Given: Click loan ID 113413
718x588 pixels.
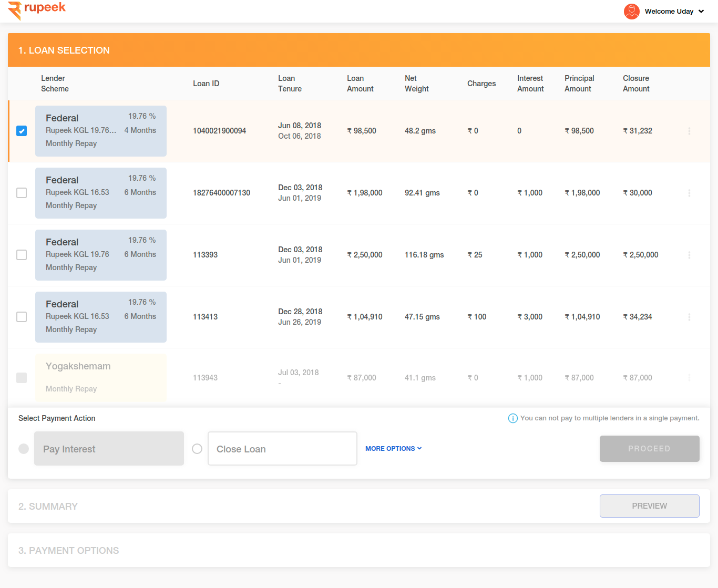Looking at the screenshot, I should coord(205,317).
